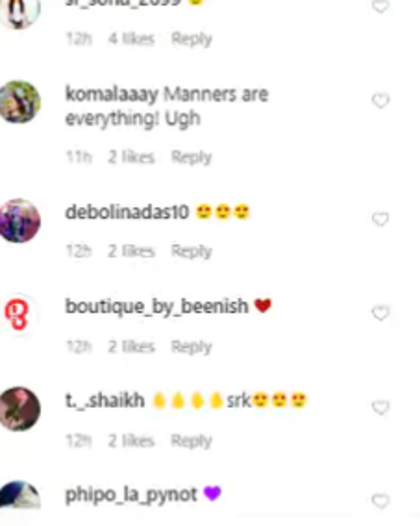Open phipo_la_pynot username link
The width and height of the screenshot is (420, 526).
(x=131, y=495)
